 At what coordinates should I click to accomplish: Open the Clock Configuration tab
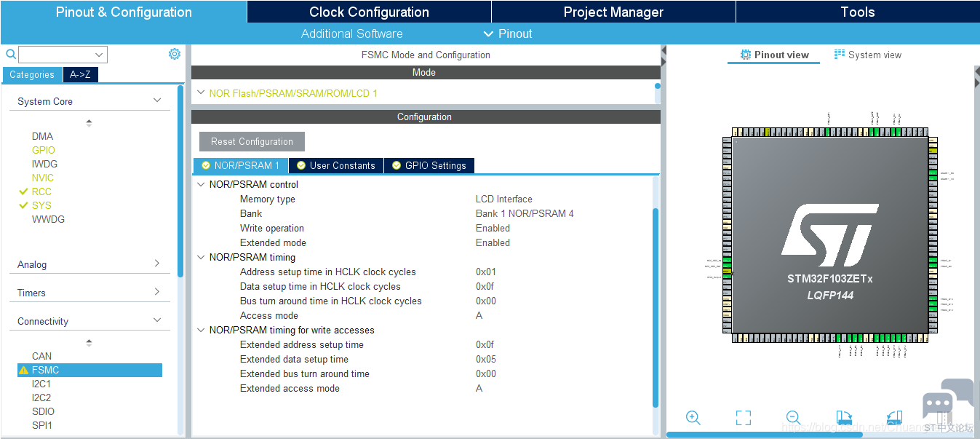pyautogui.click(x=369, y=12)
